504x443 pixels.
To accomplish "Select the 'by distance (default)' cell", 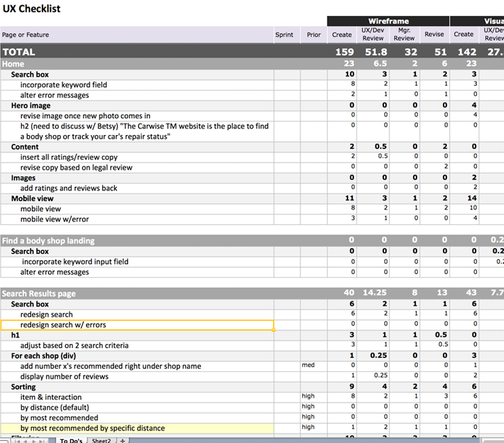I will [x=137, y=408].
